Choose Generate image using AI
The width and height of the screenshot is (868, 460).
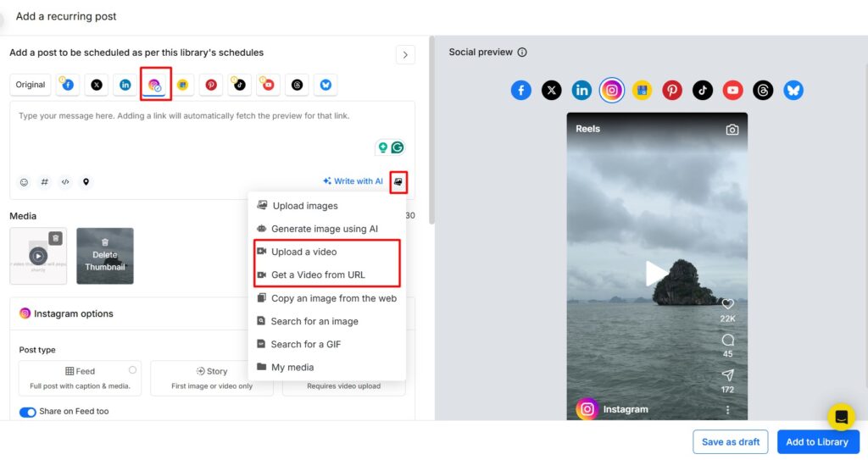point(326,229)
